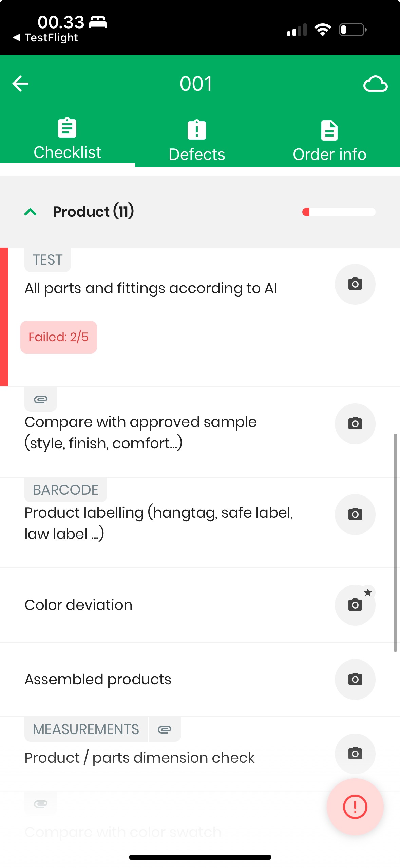Tap the red report defect floating button
This screenshot has height=868, width=400.
click(355, 807)
